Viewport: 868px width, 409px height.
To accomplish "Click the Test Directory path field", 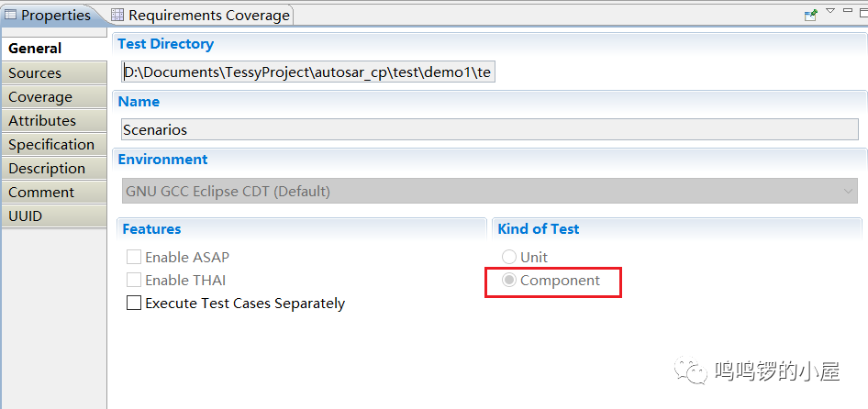I will coord(308,72).
